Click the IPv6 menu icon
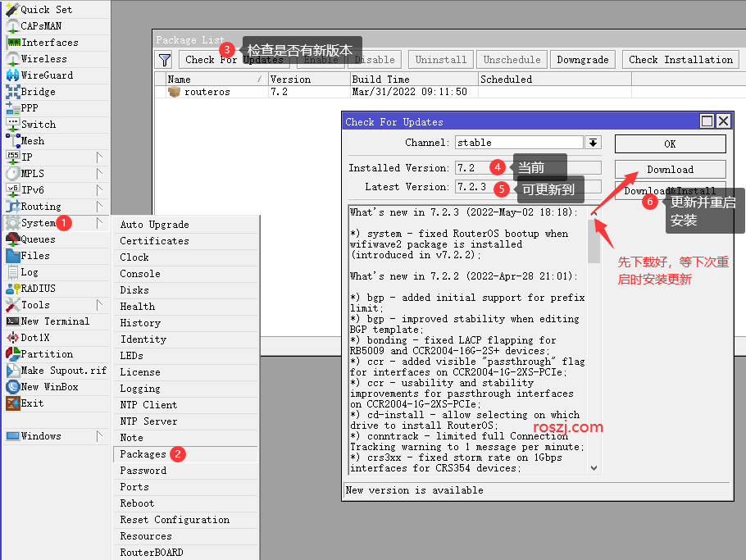 pyautogui.click(x=12, y=190)
